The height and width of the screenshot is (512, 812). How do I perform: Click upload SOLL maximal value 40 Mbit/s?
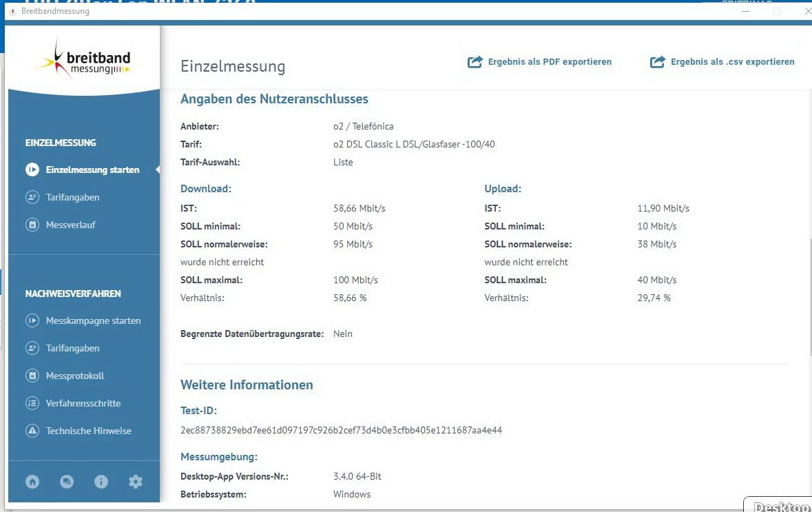tap(657, 280)
